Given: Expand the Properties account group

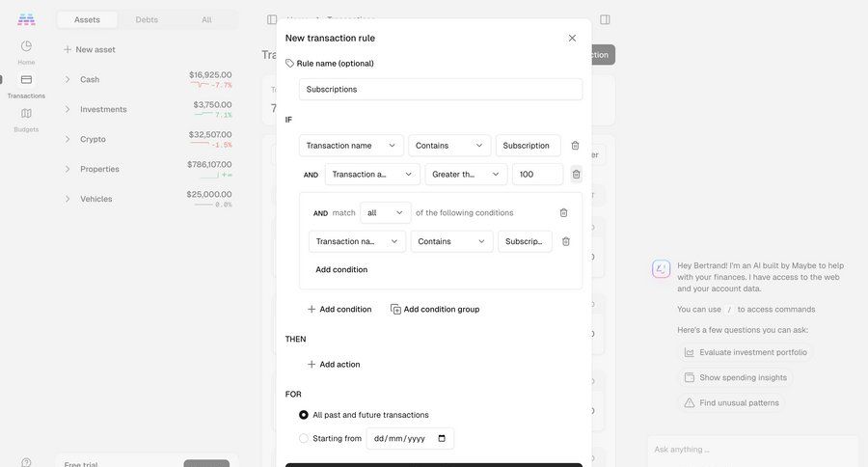Looking at the screenshot, I should [x=68, y=169].
